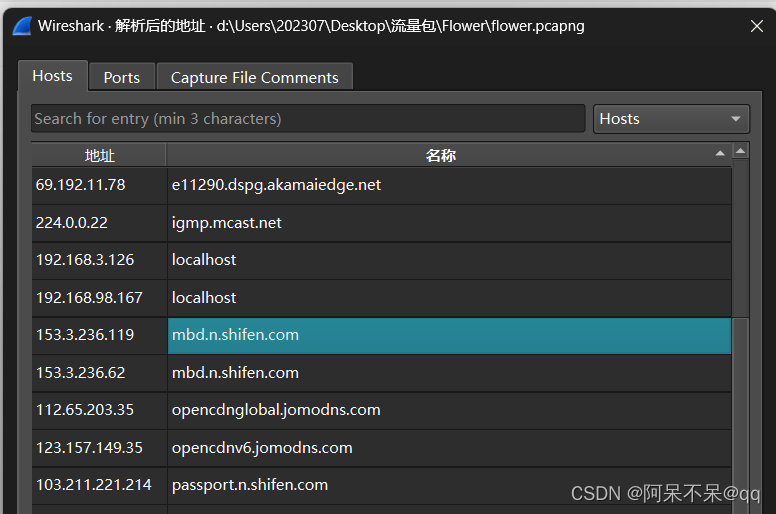Select address 224.0.0.22

(x=99, y=223)
